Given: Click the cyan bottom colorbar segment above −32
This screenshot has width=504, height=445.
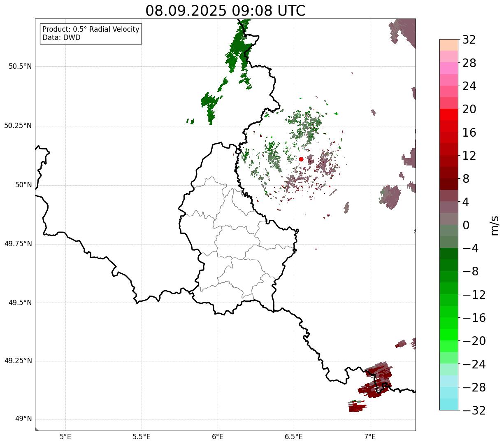Looking at the screenshot, I should coord(449,404).
